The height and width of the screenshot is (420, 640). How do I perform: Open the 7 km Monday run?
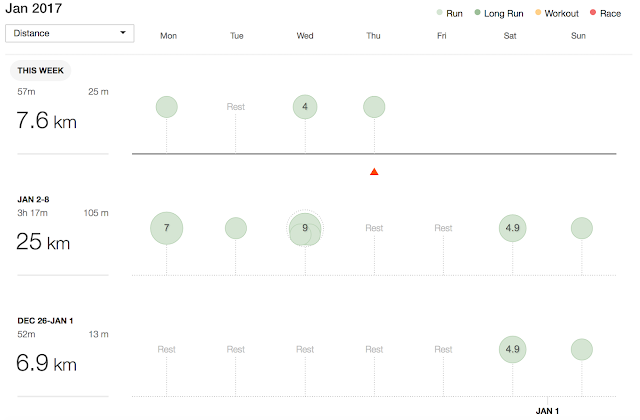coord(167,228)
